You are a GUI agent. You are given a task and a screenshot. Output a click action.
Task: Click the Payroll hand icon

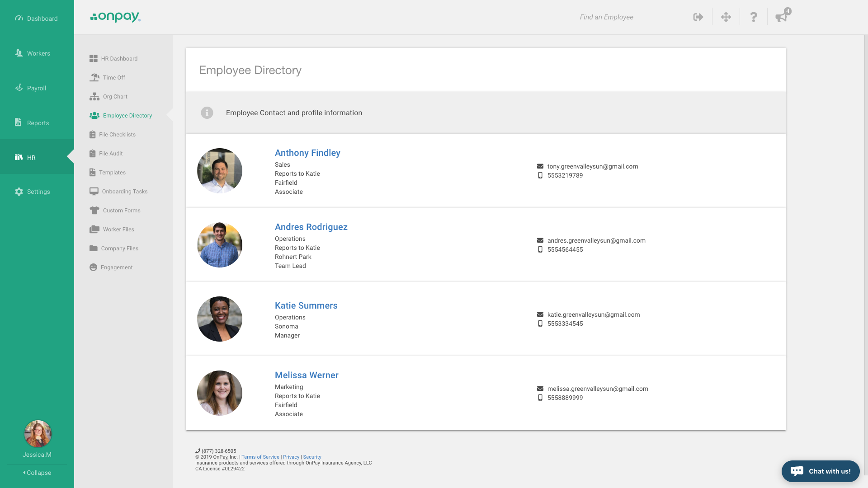tap(19, 88)
